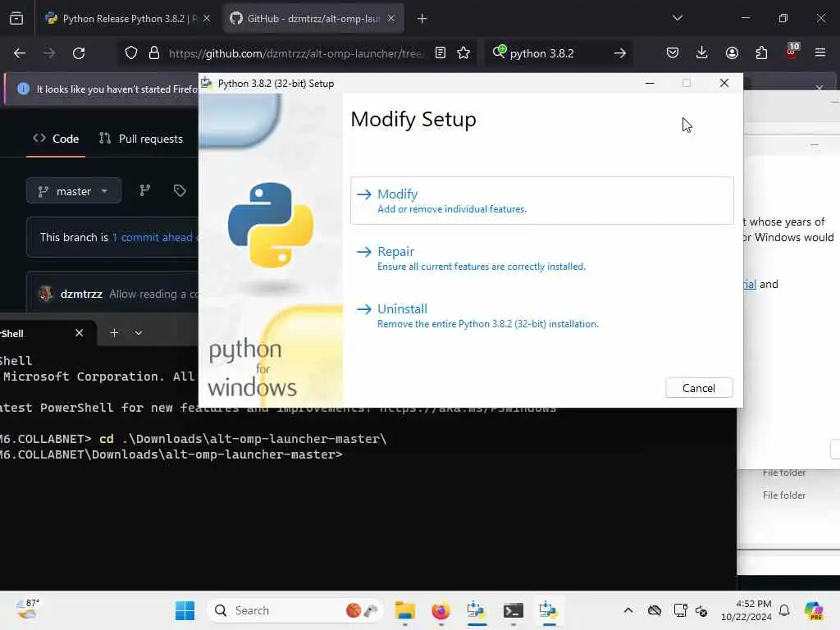Image resolution: width=840 pixels, height=630 pixels.
Task: Open the GitHub Pull requests tab
Action: tap(141, 139)
